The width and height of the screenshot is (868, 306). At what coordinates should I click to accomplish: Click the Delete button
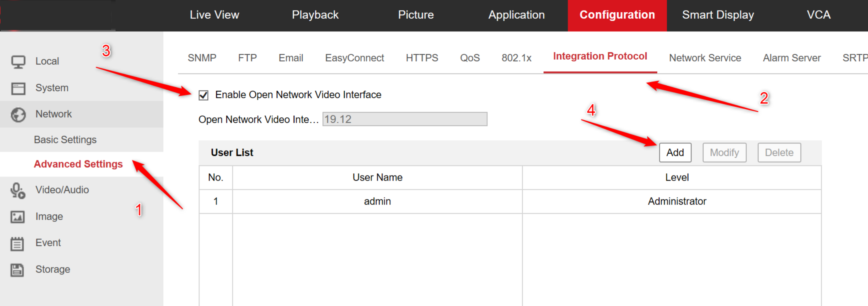click(x=779, y=153)
